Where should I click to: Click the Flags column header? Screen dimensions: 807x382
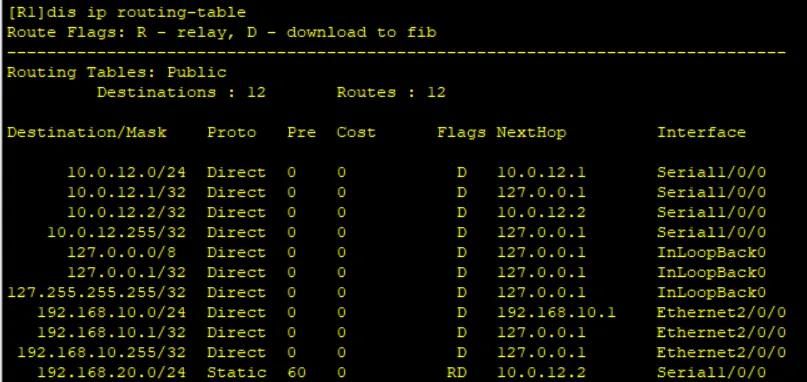(462, 132)
